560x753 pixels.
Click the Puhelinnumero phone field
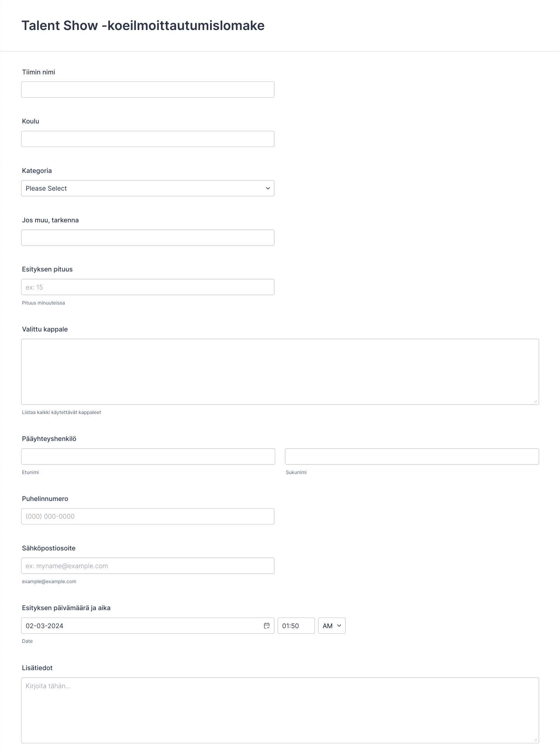coord(148,516)
